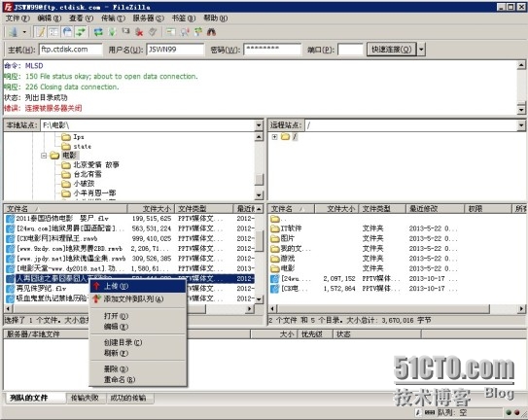Screen dimensions: 528x420
Task: Click red activity LED in status bar
Action: (517, 412)
